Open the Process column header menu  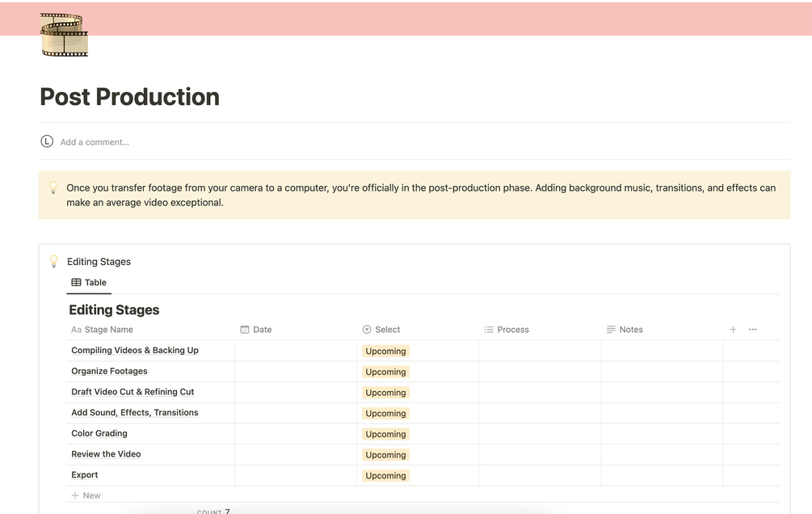pos(512,330)
